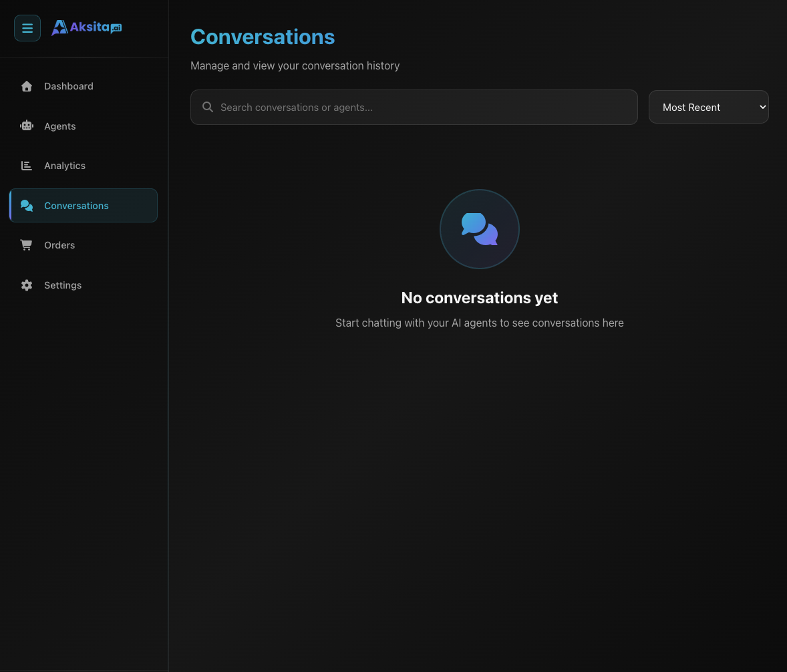
Task: Navigate to the Orders menu entry
Action: point(59,245)
